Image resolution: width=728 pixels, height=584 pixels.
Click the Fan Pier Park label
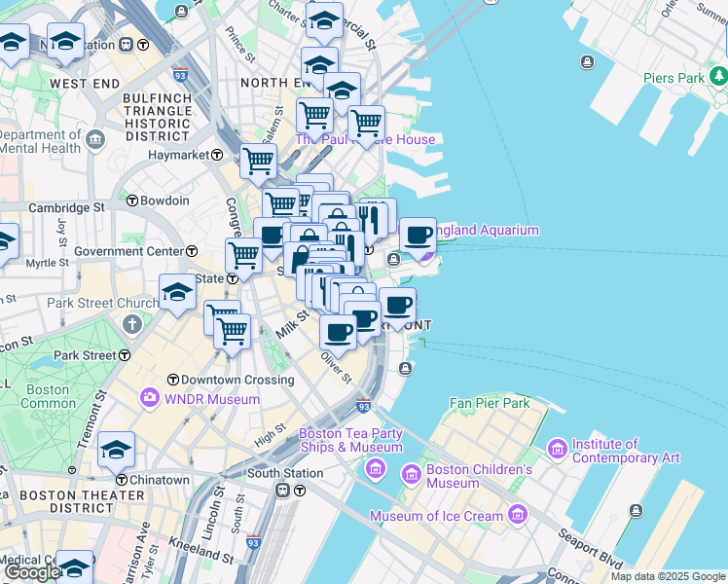[x=490, y=403]
